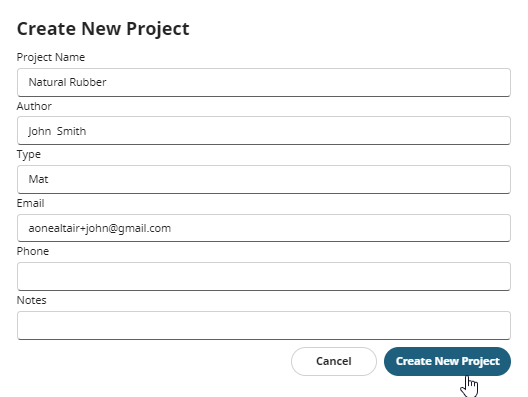The height and width of the screenshot is (397, 528).
Task: Click the Create New Project button
Action: 447,361
